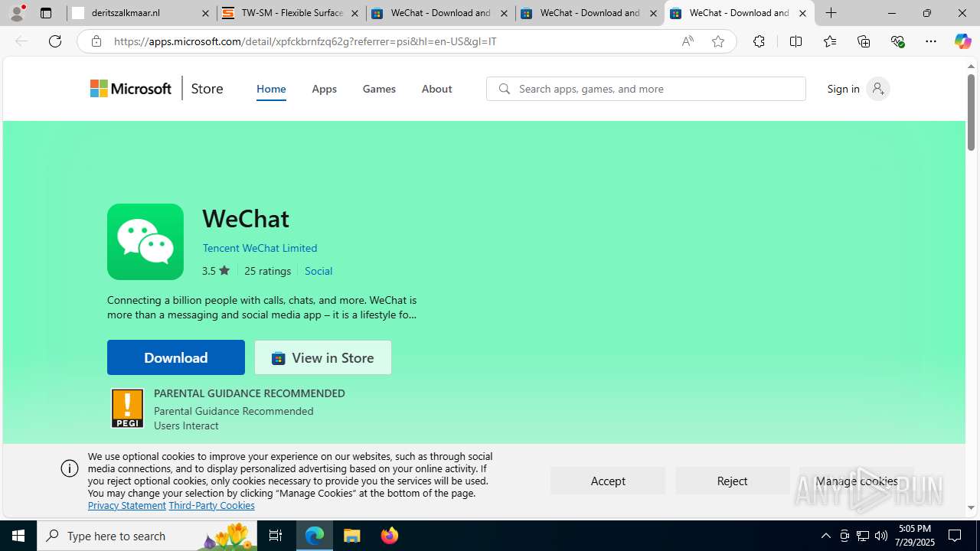Click the page scrollbar down arrow
The width and height of the screenshot is (980, 551).
point(971,507)
